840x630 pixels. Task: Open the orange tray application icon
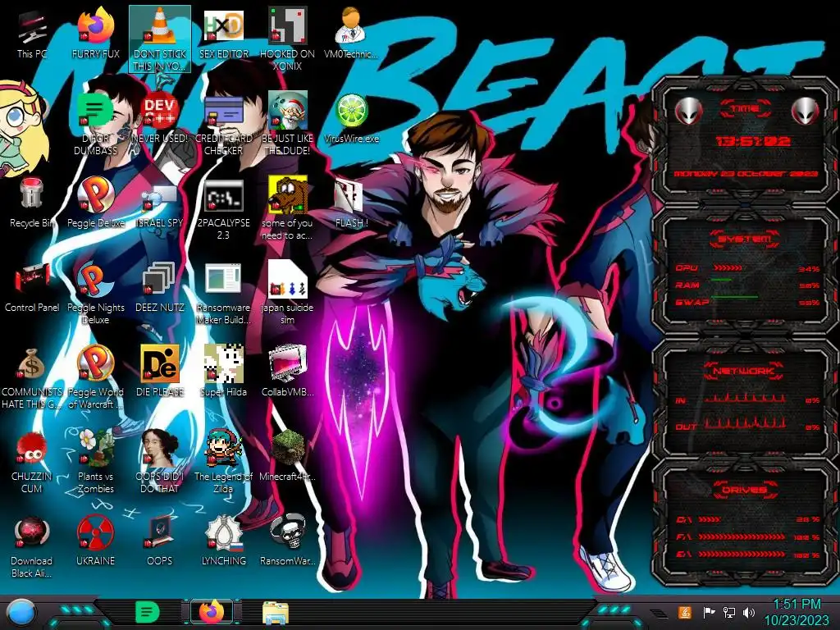click(685, 612)
